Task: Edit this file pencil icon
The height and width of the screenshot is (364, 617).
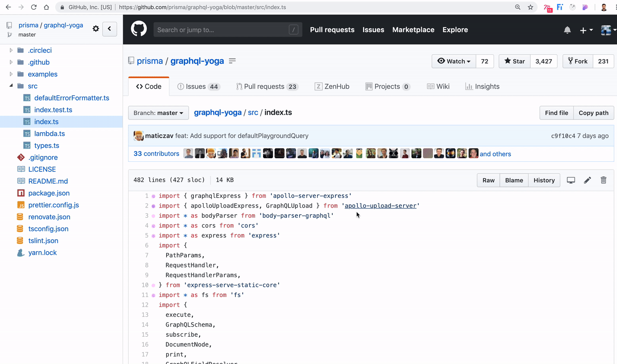Action: click(587, 180)
